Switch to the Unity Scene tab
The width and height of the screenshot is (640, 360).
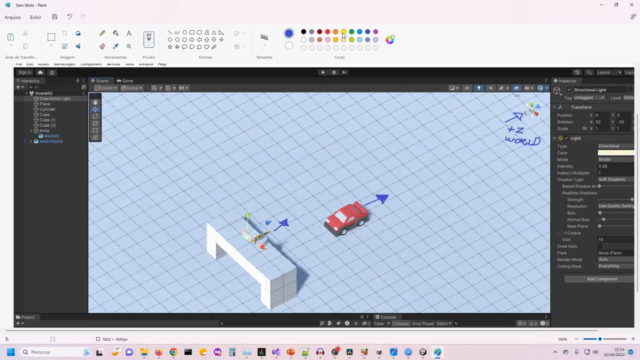(x=100, y=81)
